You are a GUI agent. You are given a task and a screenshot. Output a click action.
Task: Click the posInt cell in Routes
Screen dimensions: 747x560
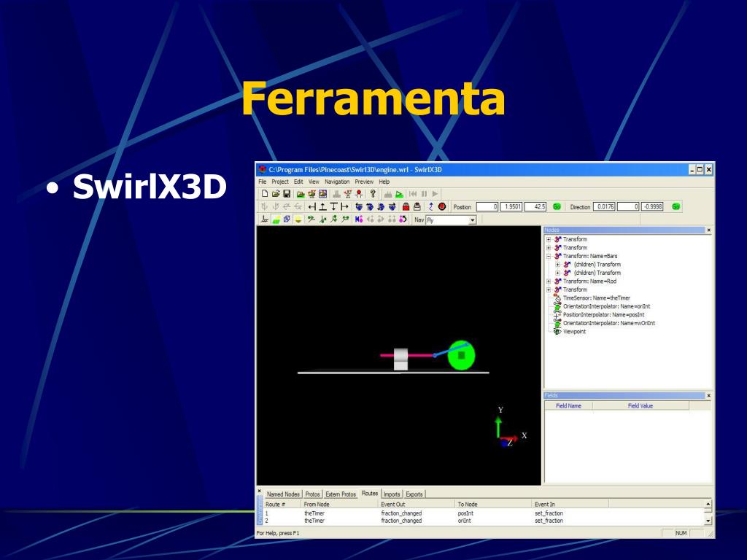click(x=465, y=513)
